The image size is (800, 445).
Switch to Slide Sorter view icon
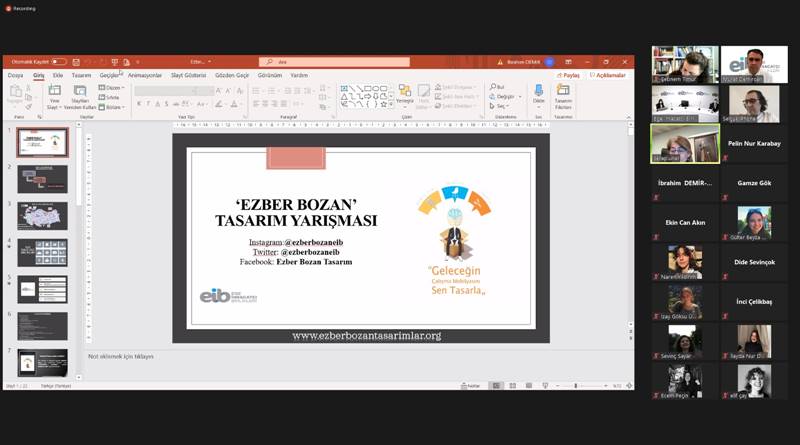click(513, 386)
